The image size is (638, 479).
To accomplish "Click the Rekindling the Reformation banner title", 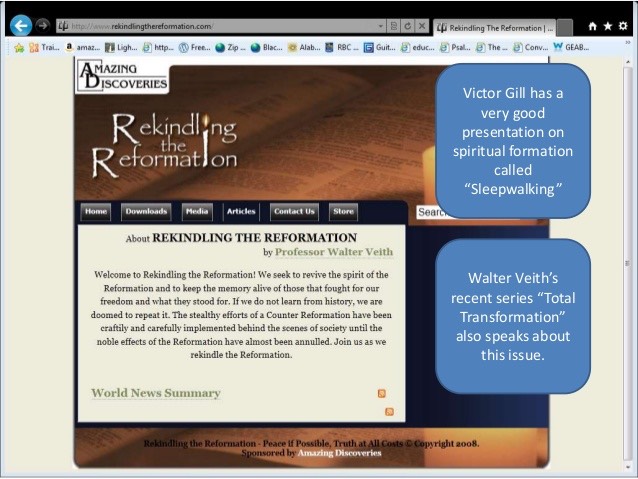I will click(164, 145).
